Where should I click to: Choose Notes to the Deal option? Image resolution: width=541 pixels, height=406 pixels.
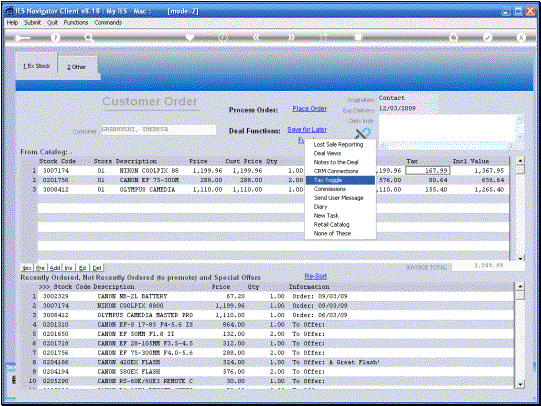(336, 162)
